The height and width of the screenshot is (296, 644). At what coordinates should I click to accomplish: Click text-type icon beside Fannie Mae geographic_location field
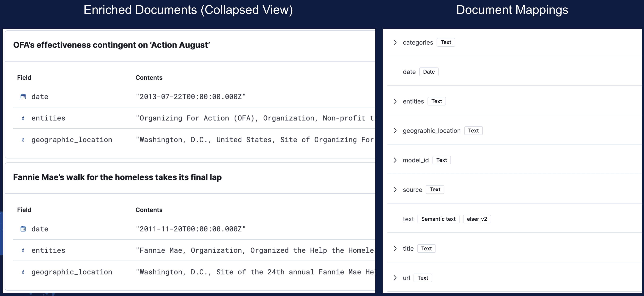click(x=23, y=272)
